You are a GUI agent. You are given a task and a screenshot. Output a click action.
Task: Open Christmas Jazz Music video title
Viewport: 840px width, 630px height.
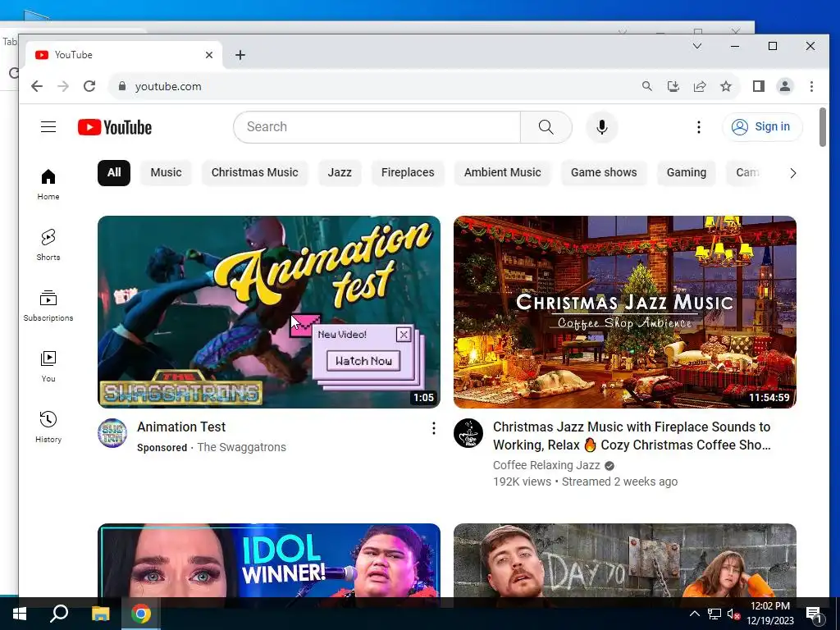632,436
